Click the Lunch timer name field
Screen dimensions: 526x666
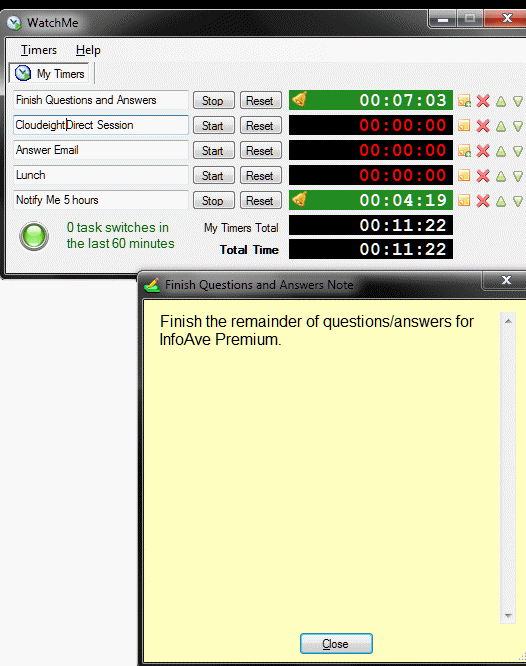(x=101, y=175)
